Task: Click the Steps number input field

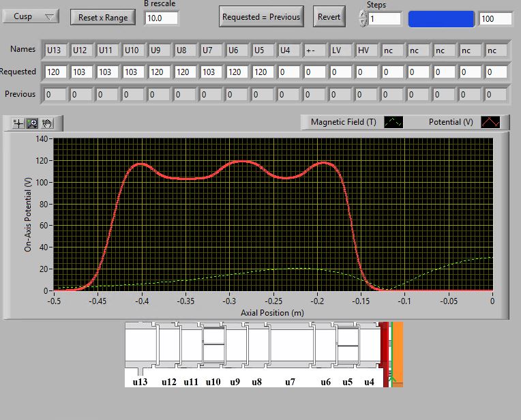Action: (x=385, y=19)
